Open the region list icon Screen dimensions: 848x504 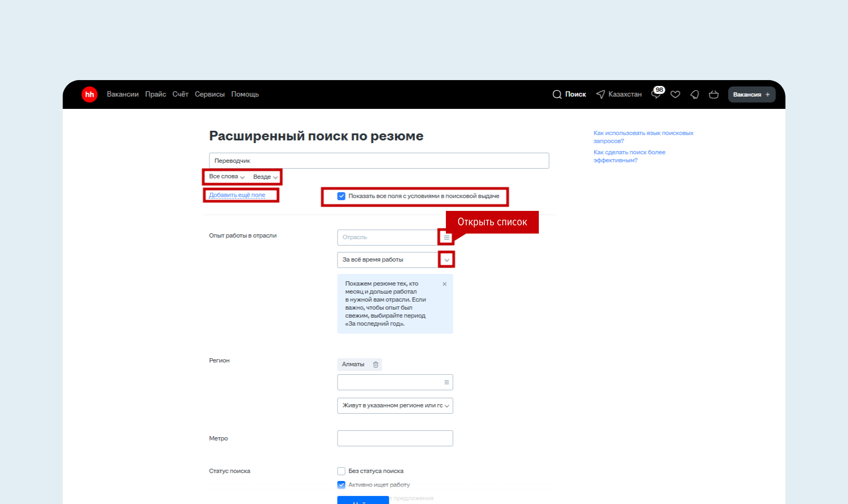pyautogui.click(x=446, y=382)
